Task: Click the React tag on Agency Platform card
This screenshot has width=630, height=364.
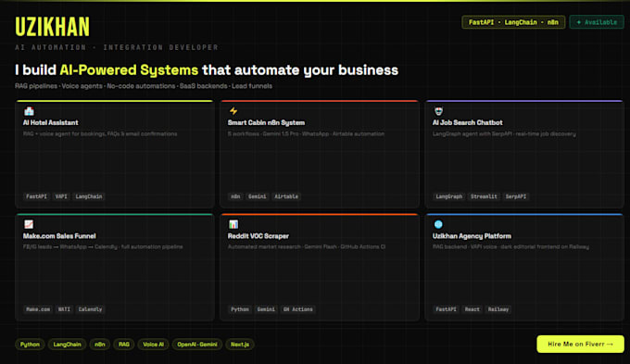Action: (x=472, y=309)
